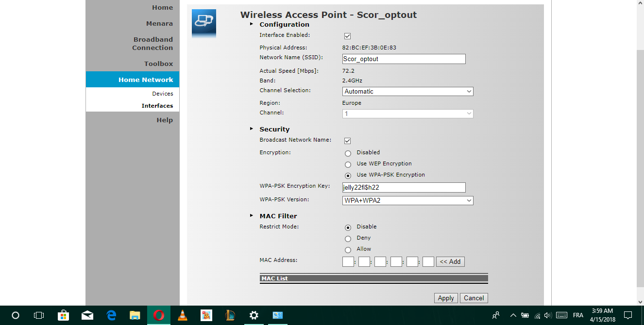Click last MAC Address octet box
Screen dimensions: 644x325
[428, 261]
